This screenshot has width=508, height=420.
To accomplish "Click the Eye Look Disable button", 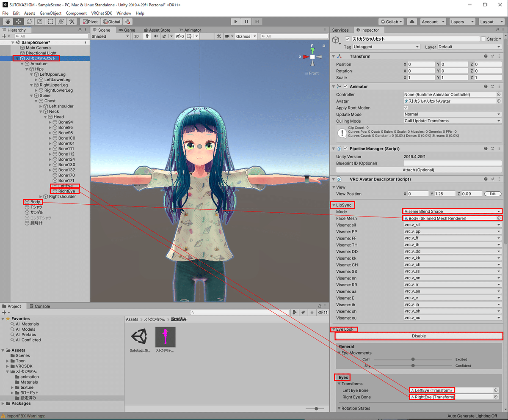I will point(419,336).
